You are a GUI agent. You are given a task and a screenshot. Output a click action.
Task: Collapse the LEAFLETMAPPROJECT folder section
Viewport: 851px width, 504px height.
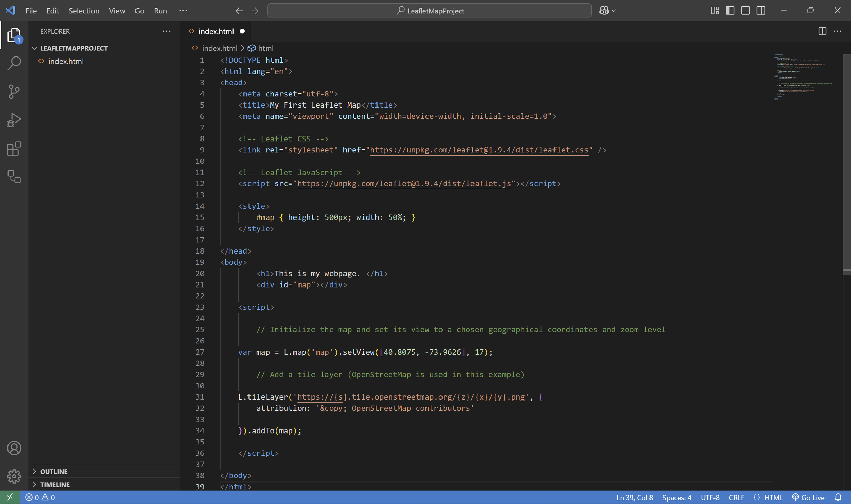coord(74,48)
